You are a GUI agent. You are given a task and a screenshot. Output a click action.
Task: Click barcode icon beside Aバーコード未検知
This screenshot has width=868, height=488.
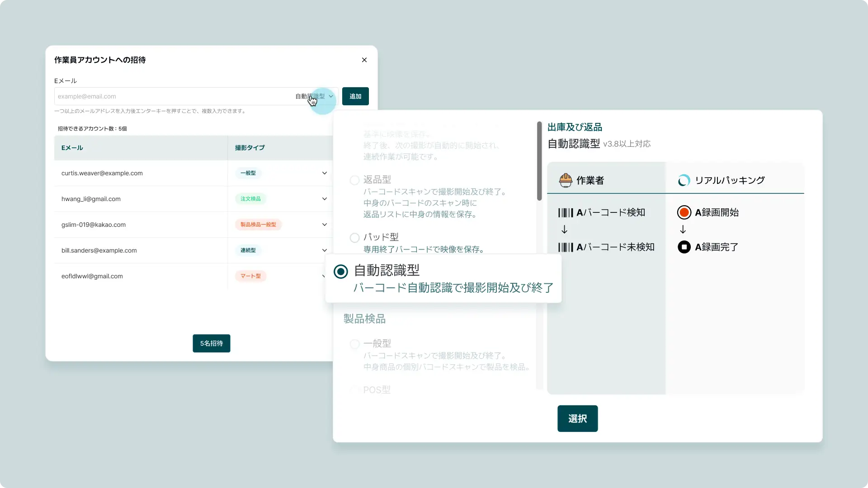[x=565, y=247]
